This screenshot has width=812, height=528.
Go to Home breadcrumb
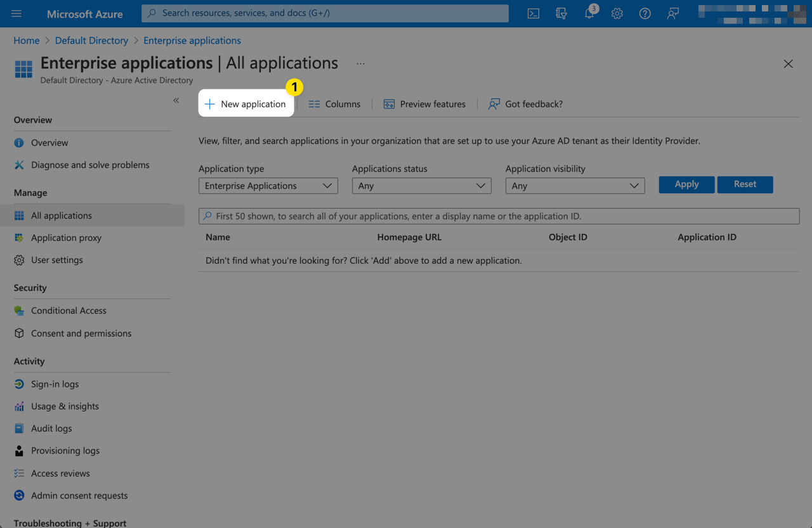[x=27, y=41]
